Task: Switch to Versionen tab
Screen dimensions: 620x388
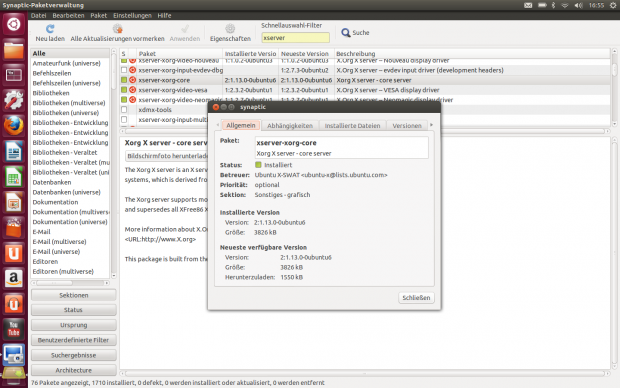Action: click(x=407, y=125)
